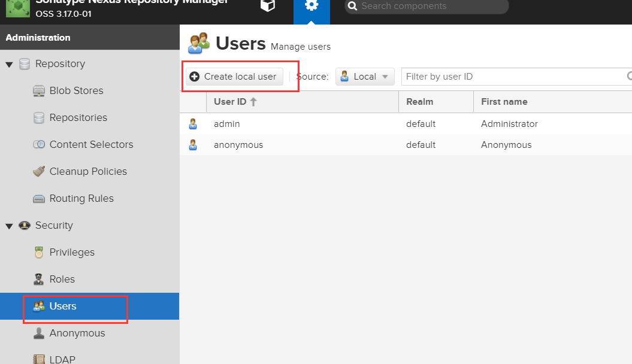Open Roles
632x364 pixels.
click(x=62, y=279)
